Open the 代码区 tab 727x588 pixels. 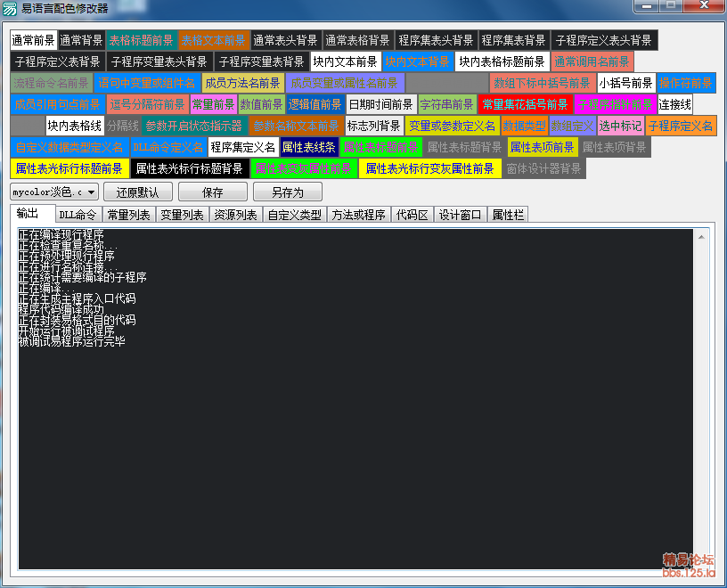[x=413, y=215]
